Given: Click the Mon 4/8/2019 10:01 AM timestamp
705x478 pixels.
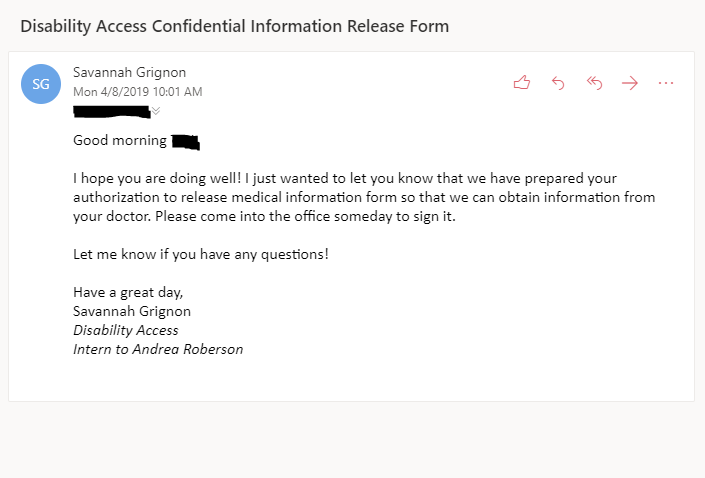Looking at the screenshot, I should tap(137, 92).
